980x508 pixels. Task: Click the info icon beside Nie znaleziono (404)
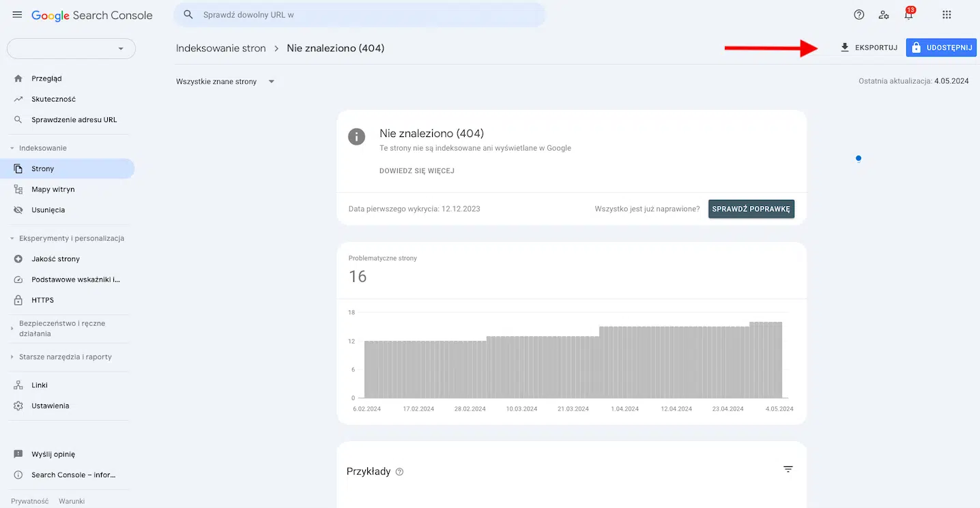tap(356, 136)
